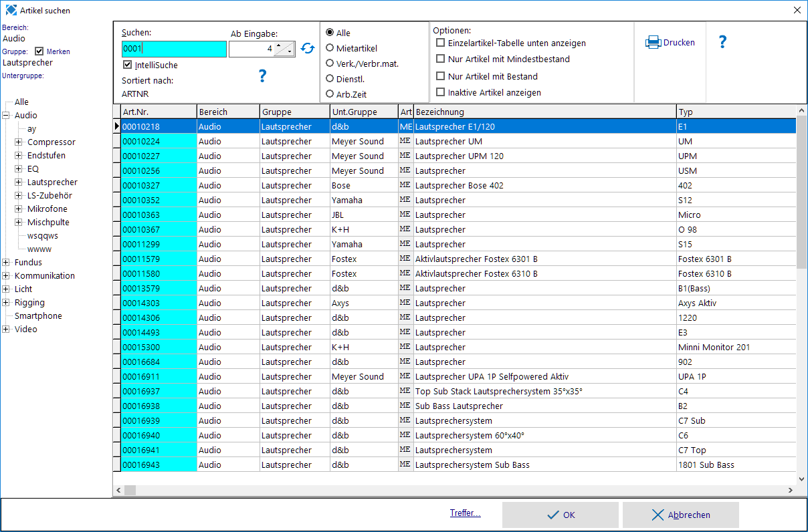Click the Unt.Gruppe column header
This screenshot has height=532, width=808.
click(364, 112)
